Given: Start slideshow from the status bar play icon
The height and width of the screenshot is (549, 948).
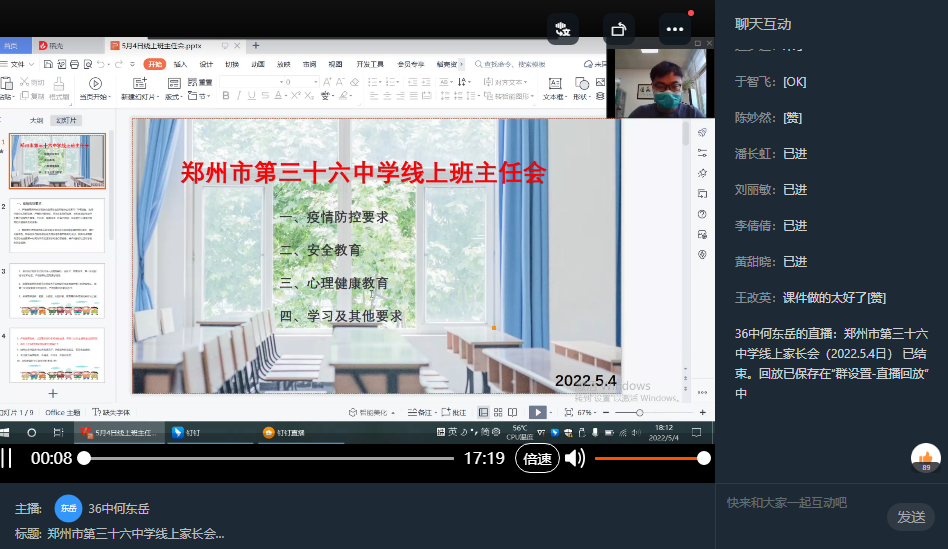Looking at the screenshot, I should (x=537, y=412).
